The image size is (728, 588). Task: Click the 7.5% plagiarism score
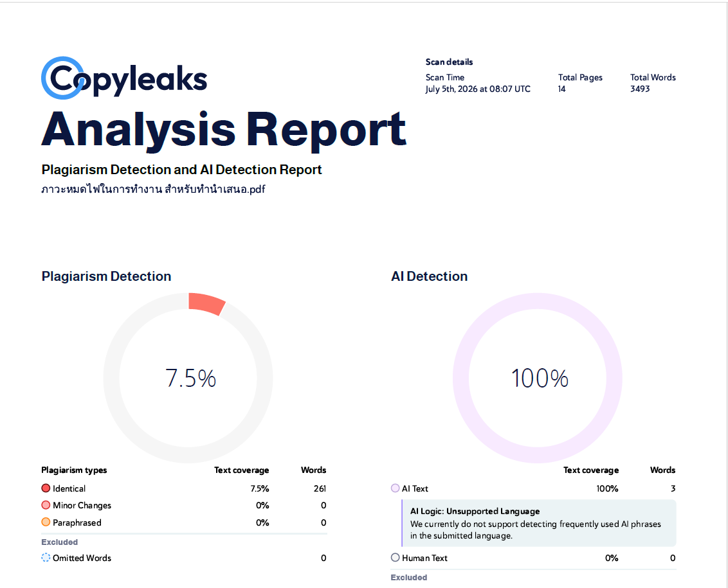[190, 379]
